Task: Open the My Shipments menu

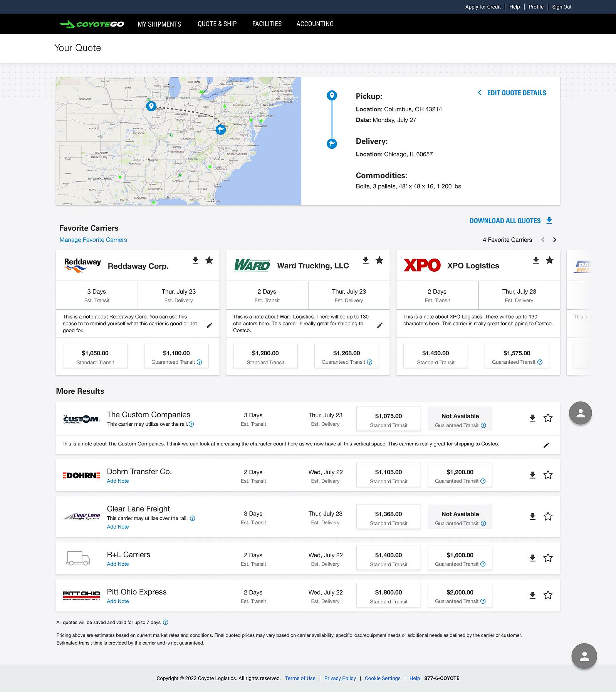Action: [x=159, y=24]
